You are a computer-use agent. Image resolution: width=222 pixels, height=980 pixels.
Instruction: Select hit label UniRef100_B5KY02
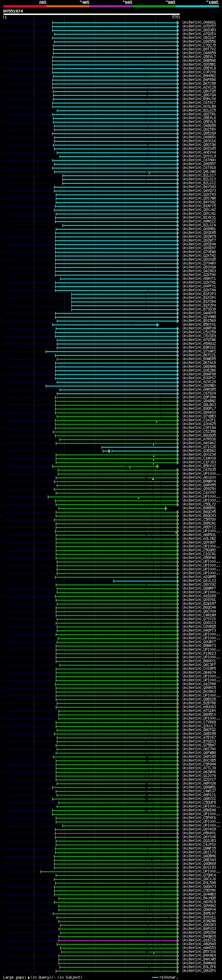coord(199,466)
